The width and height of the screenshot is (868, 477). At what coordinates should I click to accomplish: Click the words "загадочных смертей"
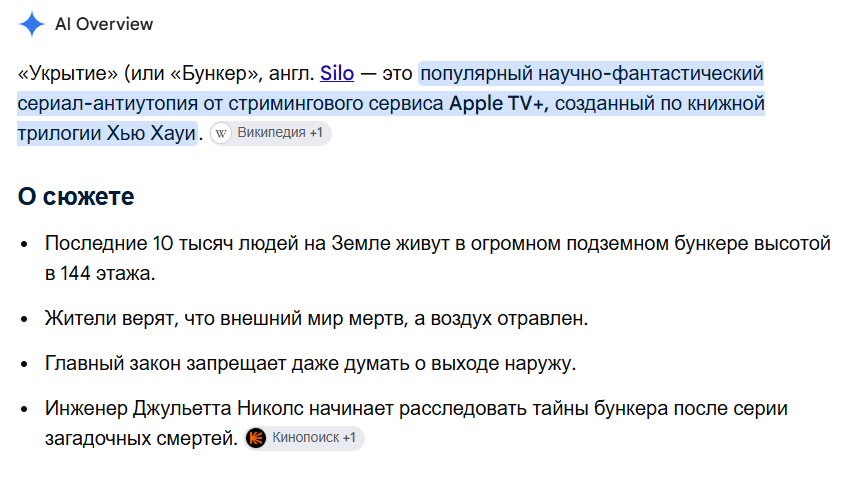click(141, 438)
